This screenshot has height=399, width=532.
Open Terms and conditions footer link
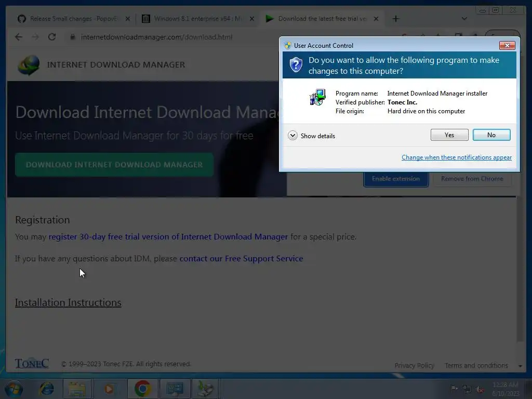(476, 366)
